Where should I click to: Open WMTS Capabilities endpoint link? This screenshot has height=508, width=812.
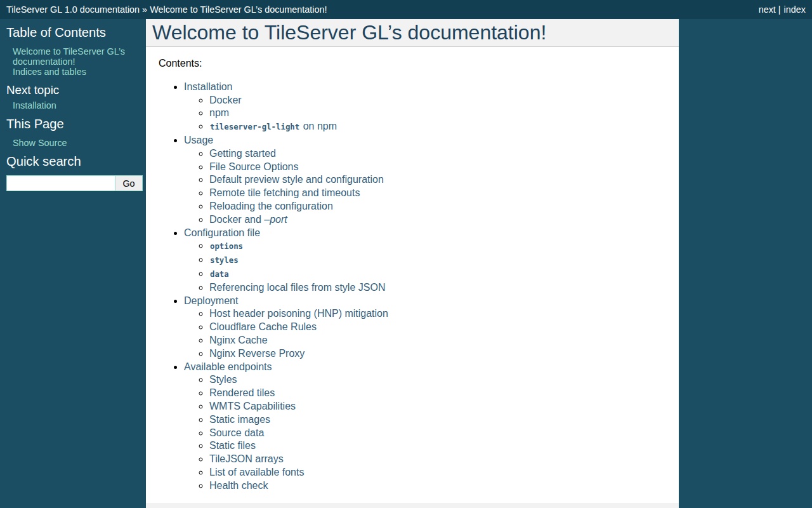pos(252,406)
